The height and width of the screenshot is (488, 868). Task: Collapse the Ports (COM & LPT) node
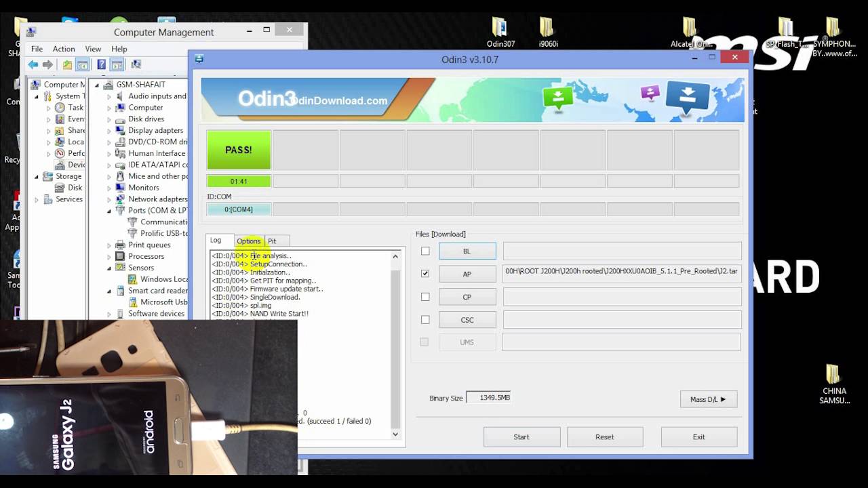(x=109, y=211)
